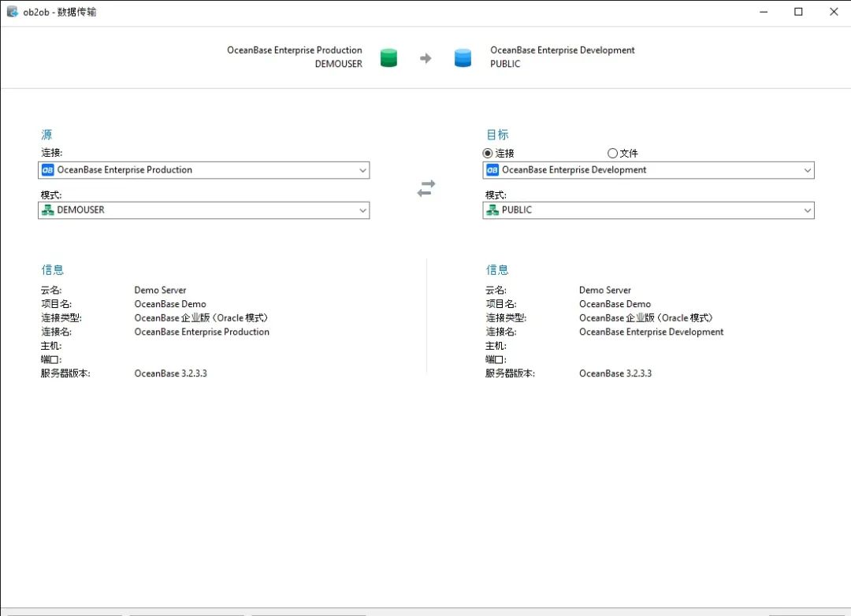The height and width of the screenshot is (616, 851).
Task: Click target combo text OceanBase Enterprise Development
Action: 574,170
